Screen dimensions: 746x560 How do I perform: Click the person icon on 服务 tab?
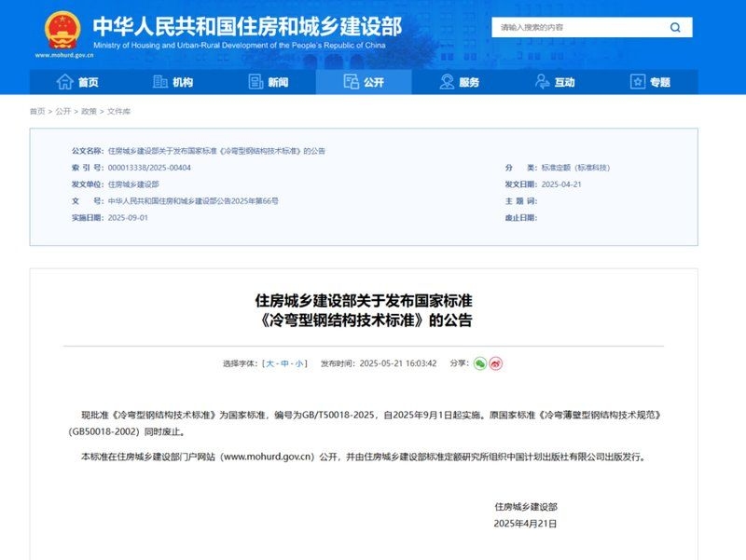[x=445, y=83]
